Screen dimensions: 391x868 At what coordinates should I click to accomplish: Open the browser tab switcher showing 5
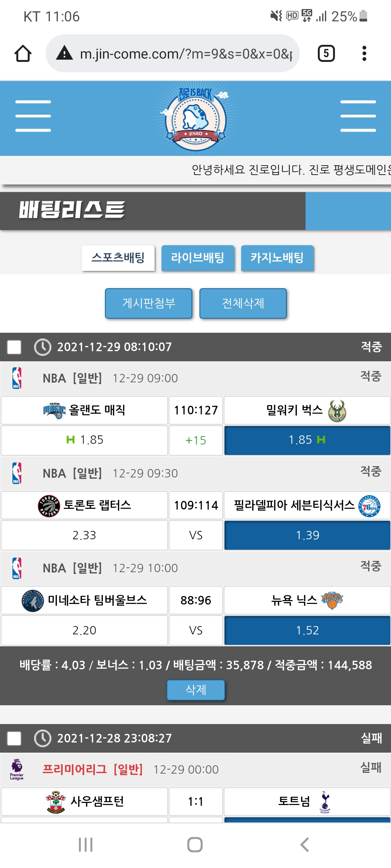(x=326, y=54)
